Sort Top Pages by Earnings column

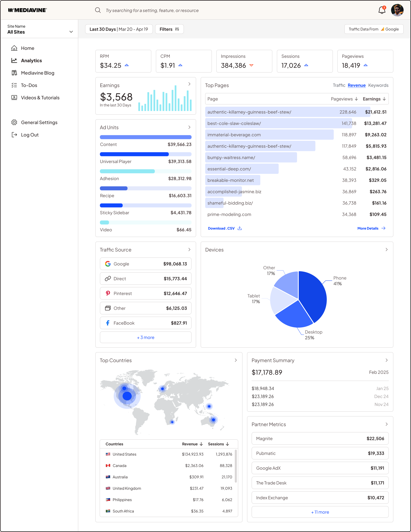click(x=374, y=99)
